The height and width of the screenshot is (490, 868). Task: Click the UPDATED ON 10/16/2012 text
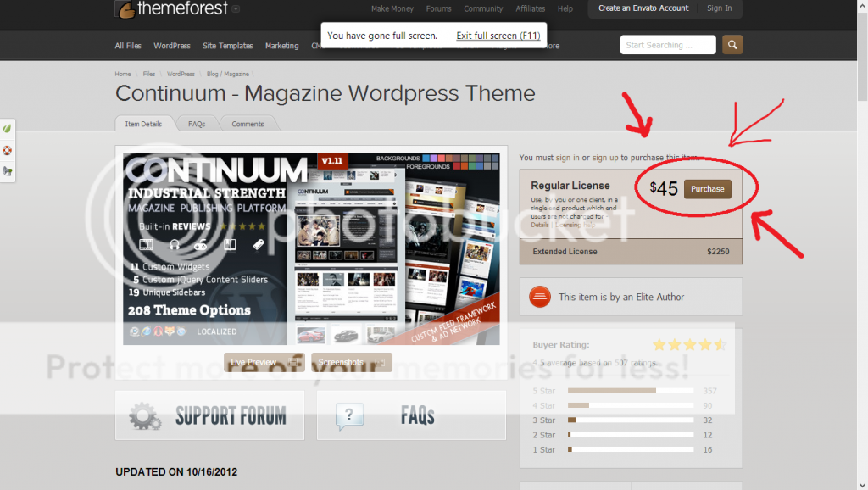[176, 471]
